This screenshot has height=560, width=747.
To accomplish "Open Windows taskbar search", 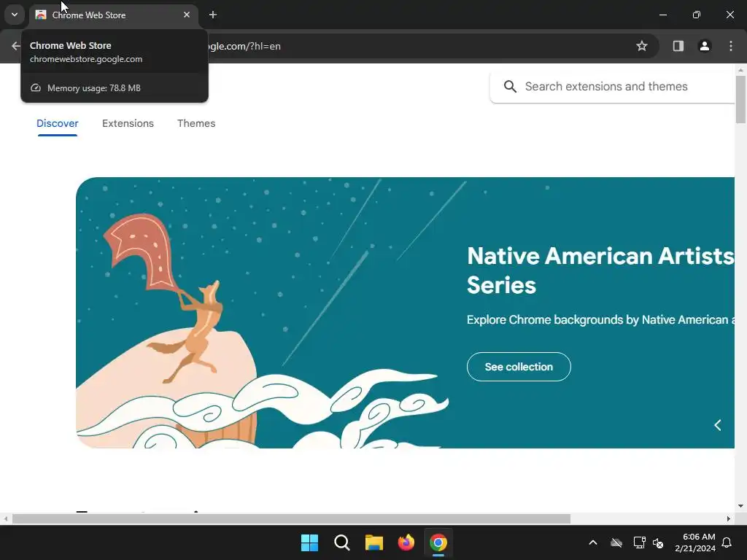I will click(x=342, y=542).
